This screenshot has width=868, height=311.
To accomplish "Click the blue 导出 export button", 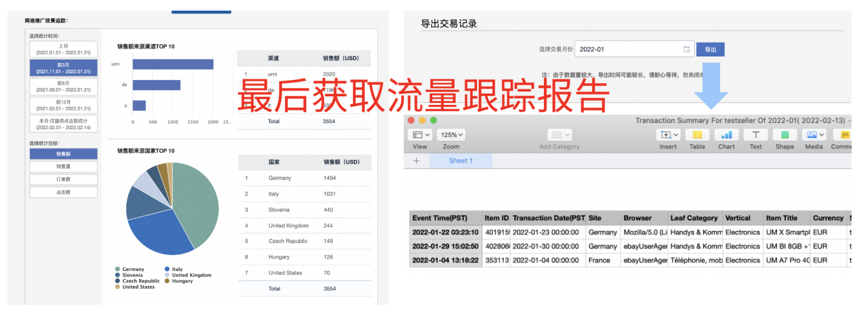I will point(710,49).
